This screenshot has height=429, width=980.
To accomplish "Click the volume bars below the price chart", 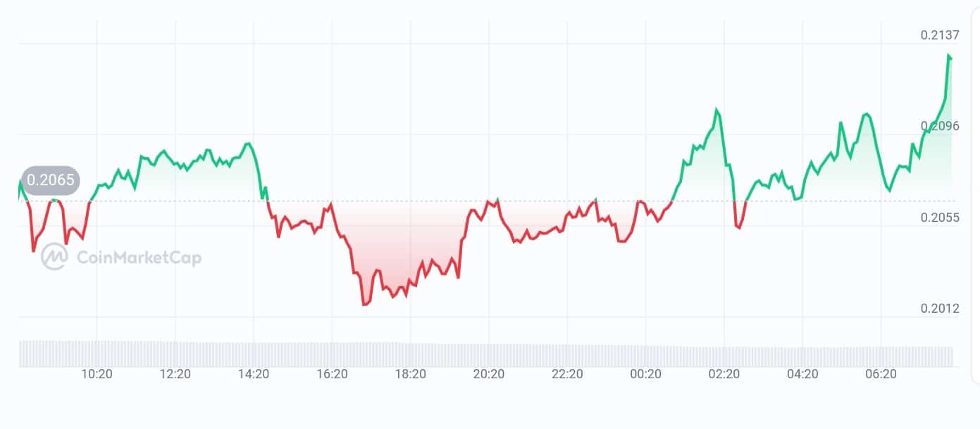I will coord(486,355).
